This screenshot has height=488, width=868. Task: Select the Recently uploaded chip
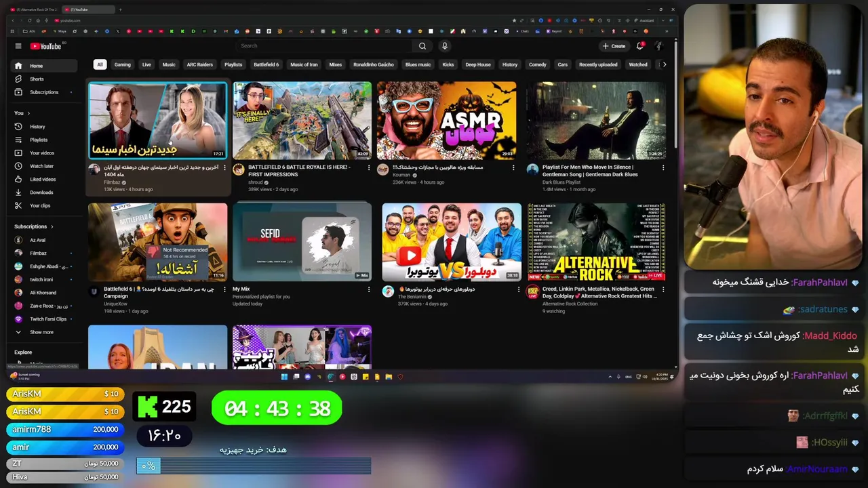click(598, 64)
